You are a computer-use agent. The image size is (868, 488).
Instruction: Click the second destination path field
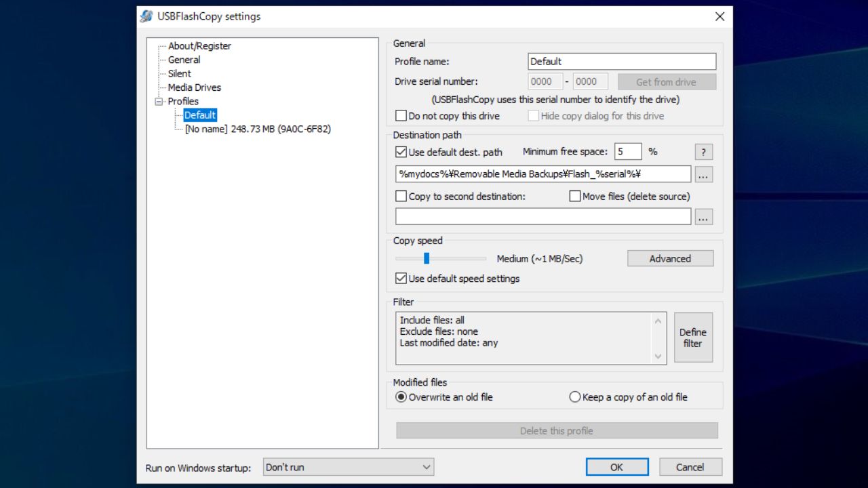543,216
